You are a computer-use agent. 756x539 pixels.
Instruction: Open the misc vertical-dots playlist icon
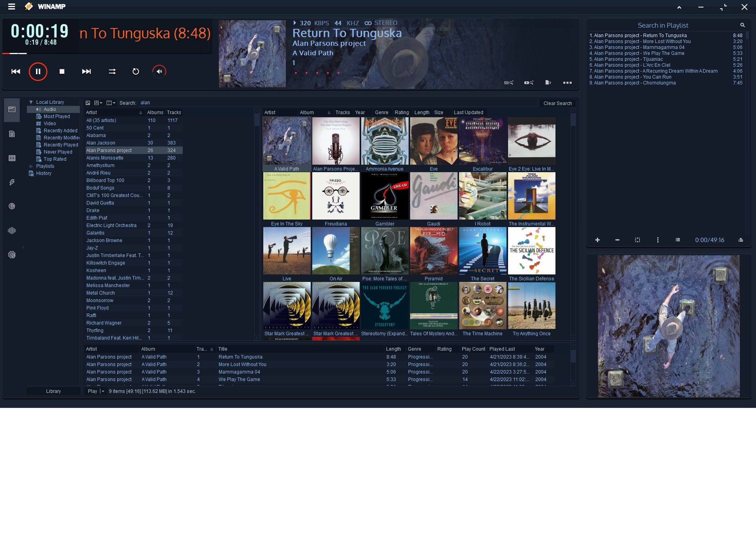click(x=658, y=240)
